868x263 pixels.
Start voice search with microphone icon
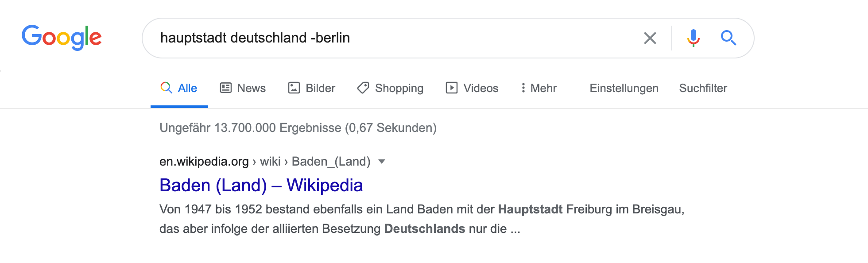coord(693,38)
